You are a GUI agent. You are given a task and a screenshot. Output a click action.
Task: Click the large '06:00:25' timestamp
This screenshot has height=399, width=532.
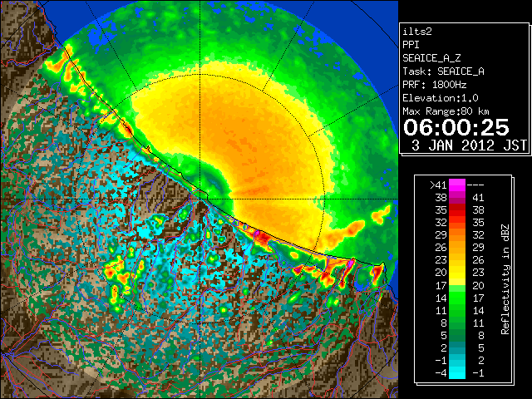pos(456,127)
